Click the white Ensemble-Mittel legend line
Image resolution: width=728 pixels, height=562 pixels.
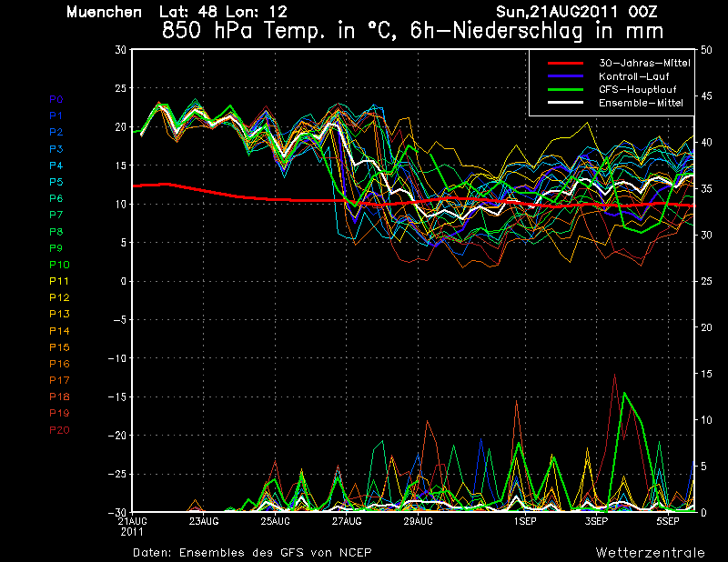point(565,103)
